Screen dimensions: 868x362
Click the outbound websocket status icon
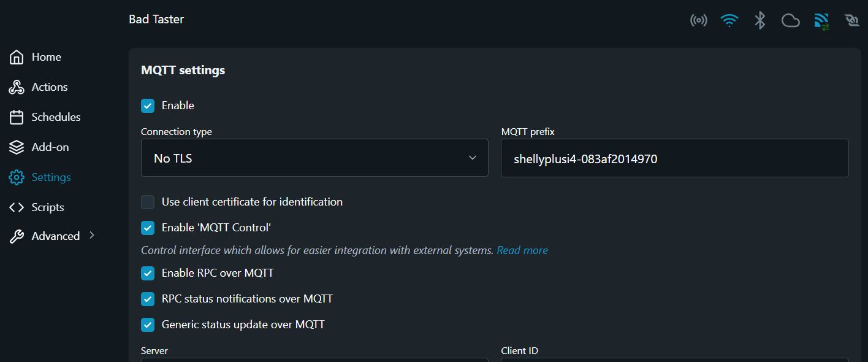[851, 21]
